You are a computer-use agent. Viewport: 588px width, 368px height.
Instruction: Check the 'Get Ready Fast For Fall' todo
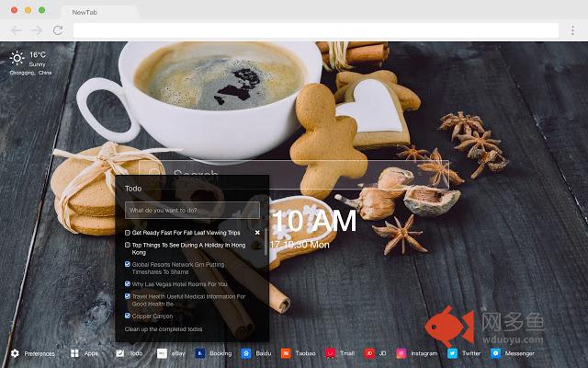128,233
